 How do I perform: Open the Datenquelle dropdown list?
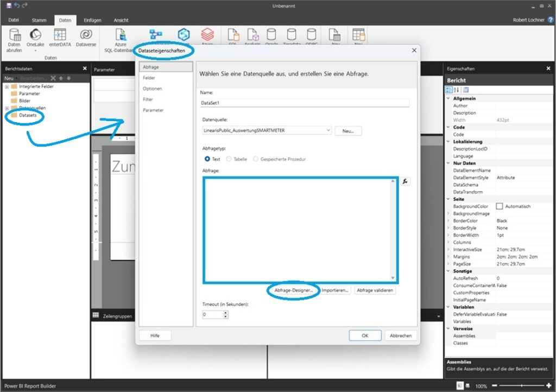point(328,130)
